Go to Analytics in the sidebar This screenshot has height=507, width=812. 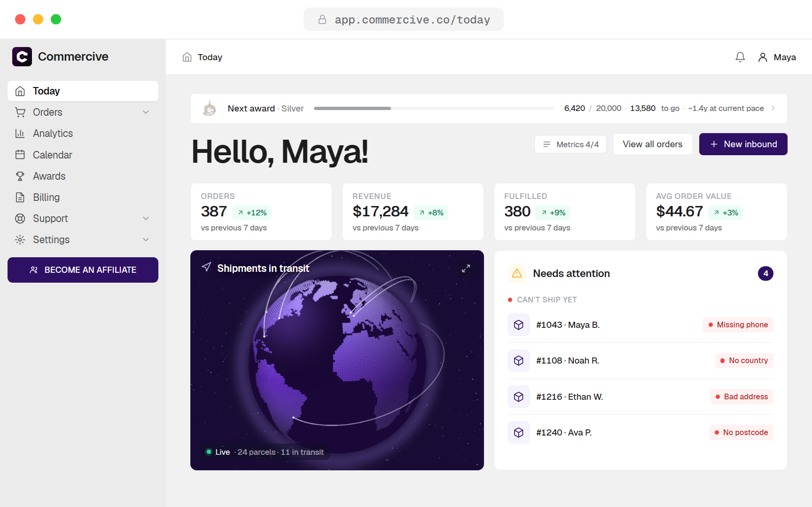point(83,133)
